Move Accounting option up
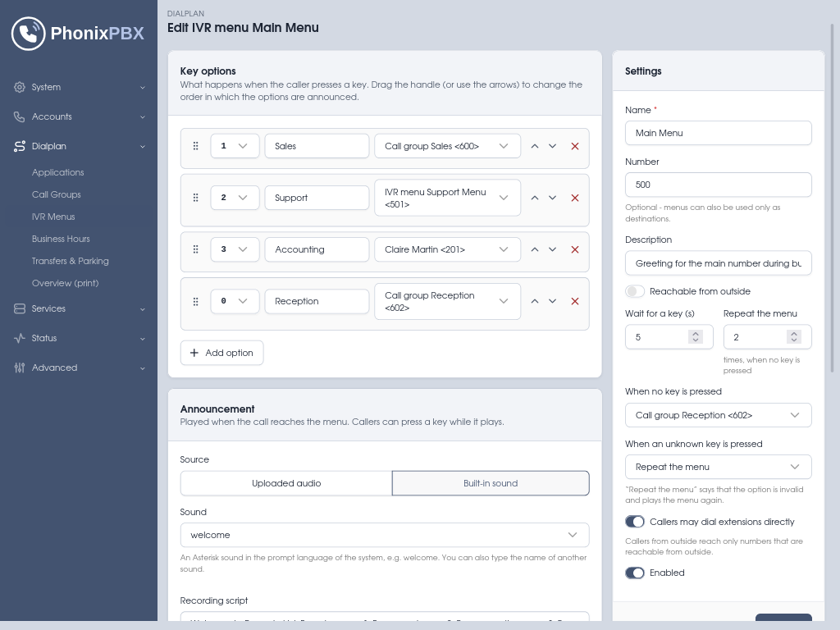This screenshot has width=840, height=630. point(535,249)
